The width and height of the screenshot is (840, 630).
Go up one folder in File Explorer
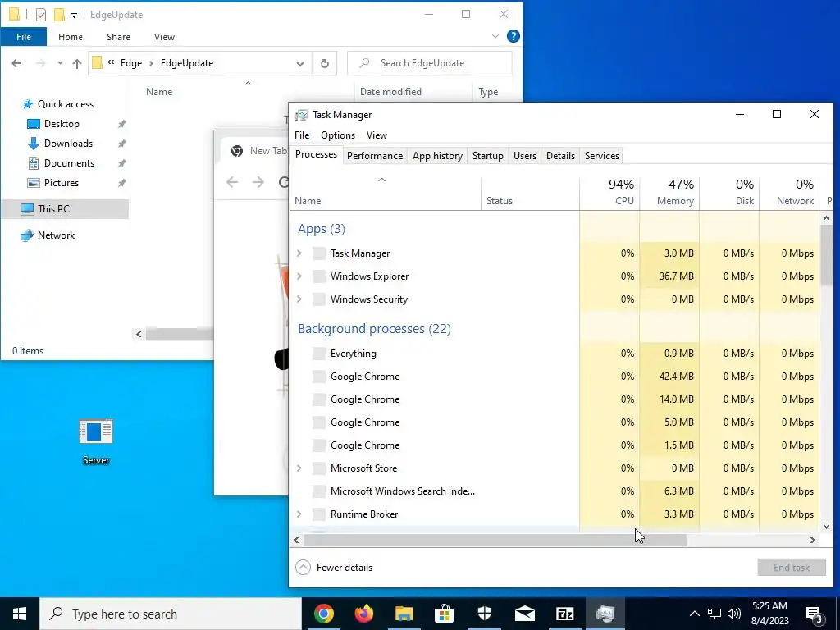77,64
